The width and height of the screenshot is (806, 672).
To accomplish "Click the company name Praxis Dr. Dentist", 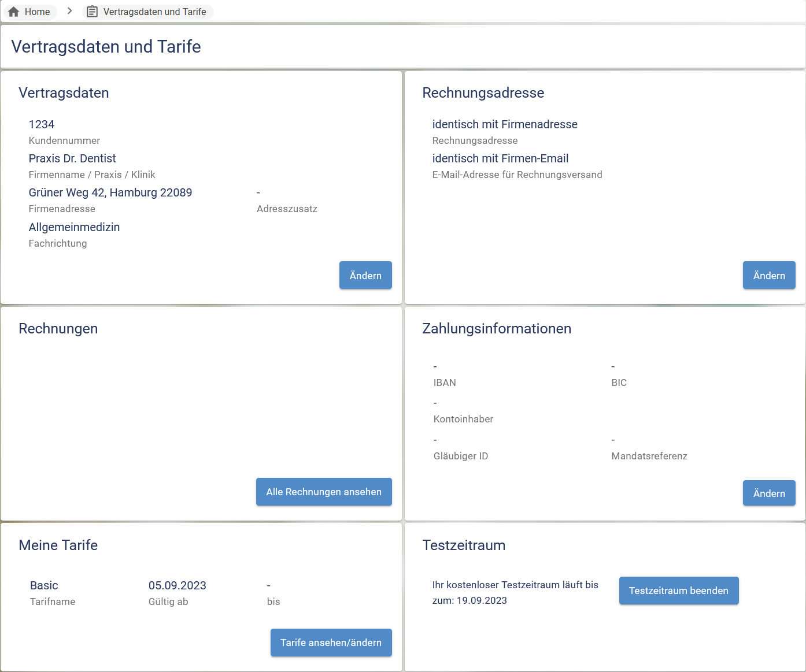I will pos(72,158).
